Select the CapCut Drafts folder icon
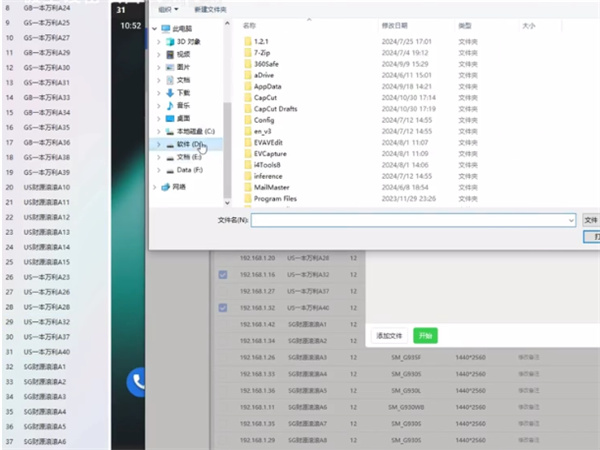 pos(248,109)
